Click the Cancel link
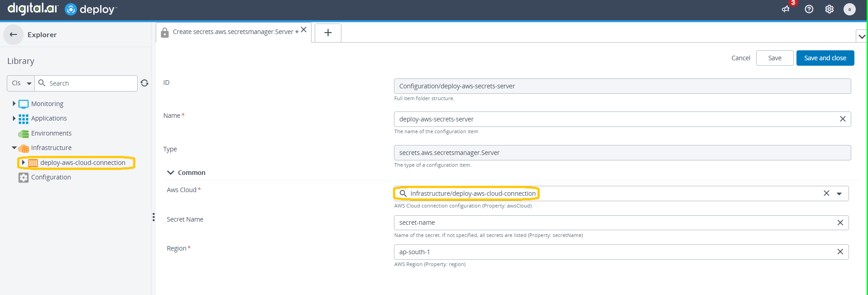The width and height of the screenshot is (868, 295). tap(740, 58)
